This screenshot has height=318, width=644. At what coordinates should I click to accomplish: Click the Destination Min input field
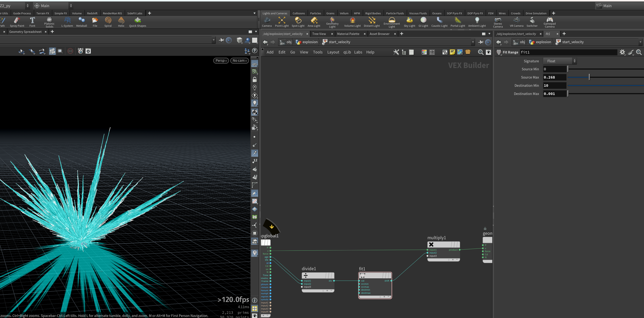coord(554,86)
